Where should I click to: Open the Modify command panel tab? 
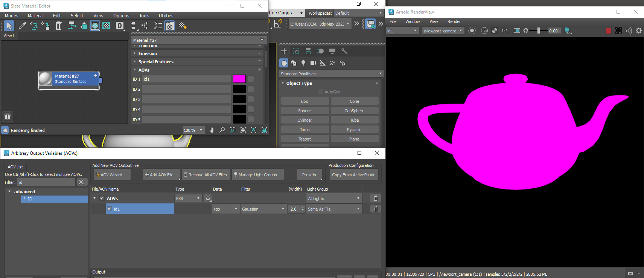point(296,51)
